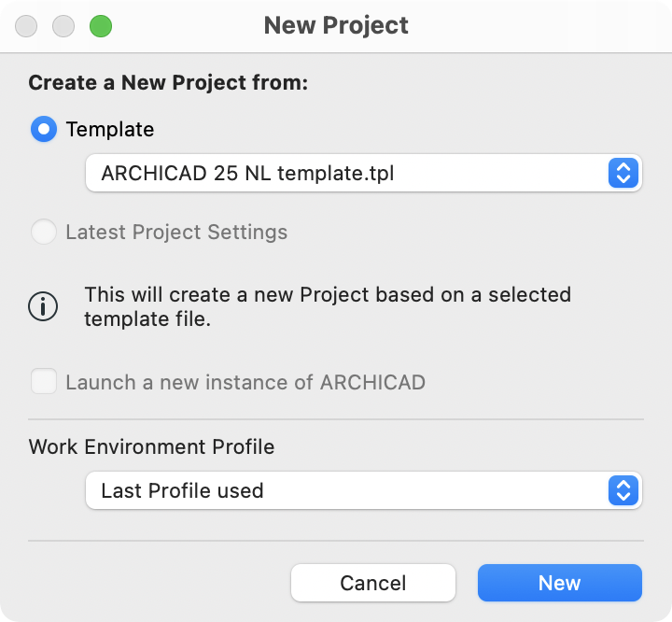Confirm with the blue New button
Viewport: 672px width, 622px height.
[560, 583]
